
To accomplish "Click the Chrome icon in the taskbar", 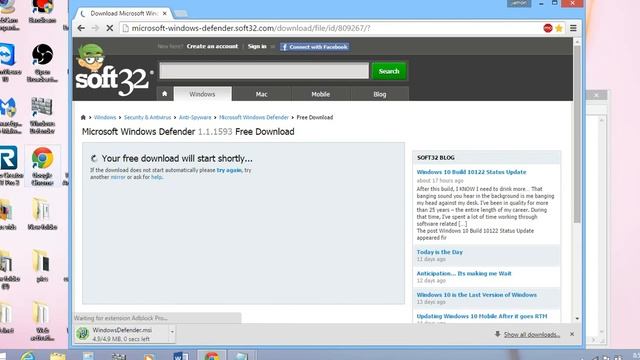I will coord(212,355).
